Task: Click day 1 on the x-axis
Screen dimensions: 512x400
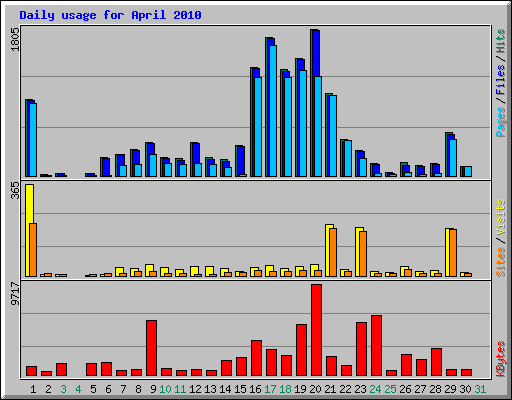Action: (33, 389)
